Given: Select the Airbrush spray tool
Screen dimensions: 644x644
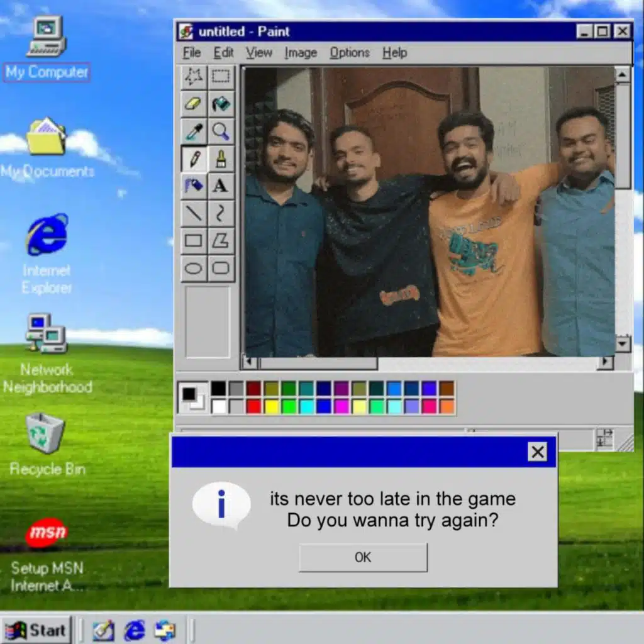Looking at the screenshot, I should click(194, 186).
